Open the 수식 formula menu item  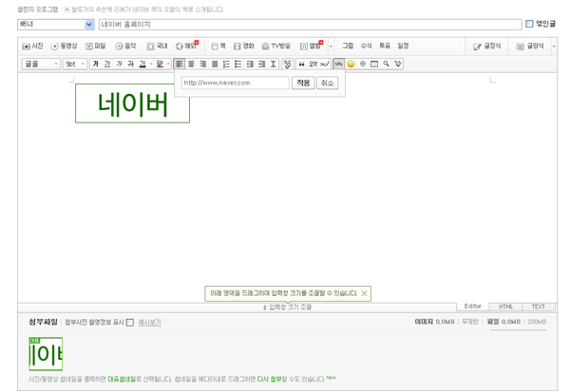click(366, 46)
